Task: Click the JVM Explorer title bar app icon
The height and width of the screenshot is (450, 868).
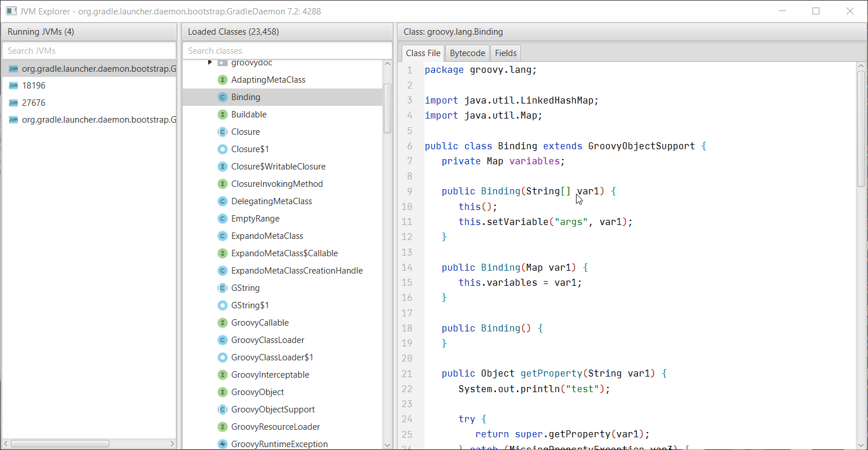Action: 11,11
